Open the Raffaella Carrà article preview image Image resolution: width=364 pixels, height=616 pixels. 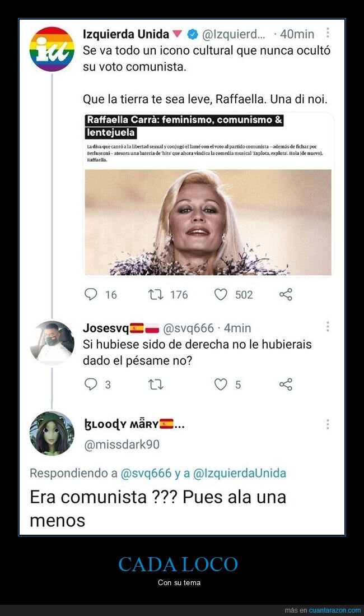click(208, 223)
